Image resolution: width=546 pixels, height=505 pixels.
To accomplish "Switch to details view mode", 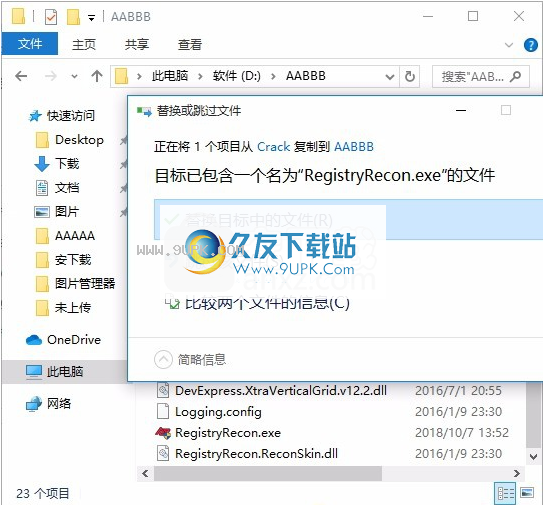I will point(505,493).
